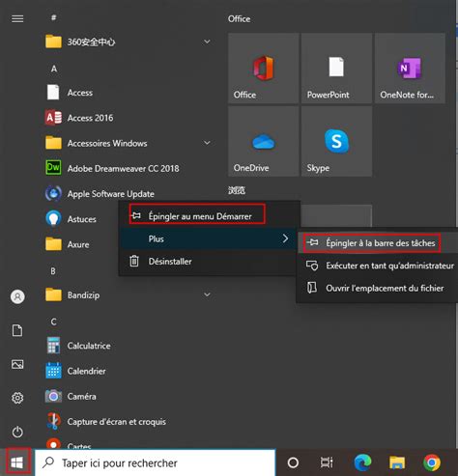
Task: Click the blank Access document icon
Action: point(53,93)
